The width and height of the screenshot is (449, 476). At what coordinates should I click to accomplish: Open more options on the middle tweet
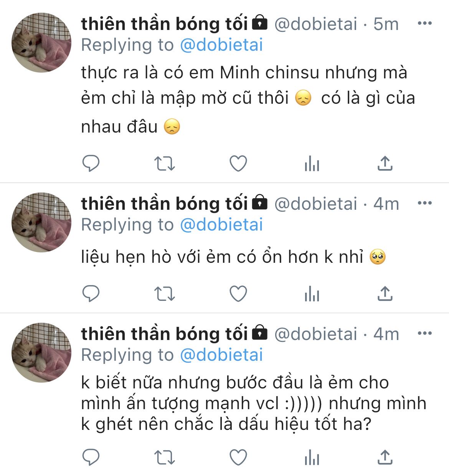tap(424, 203)
